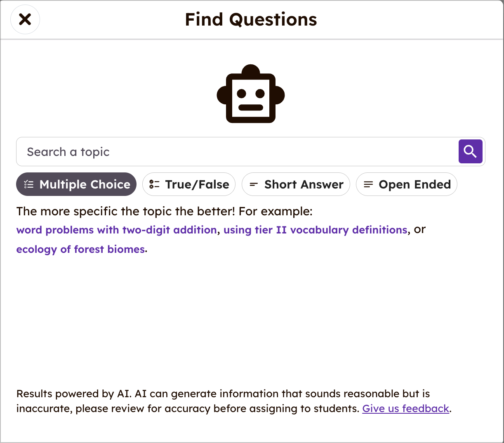504x443 pixels.
Task: Enable the Open Ended question type
Action: coord(407,184)
